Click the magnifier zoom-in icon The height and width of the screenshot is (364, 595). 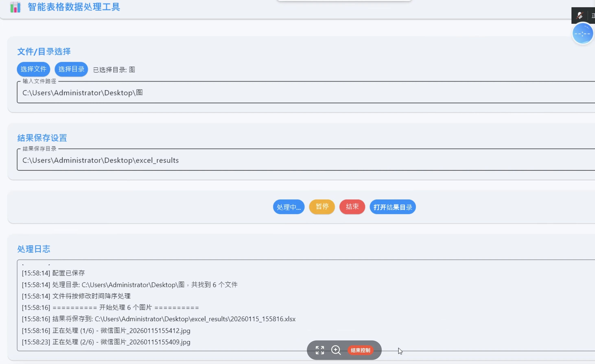[x=336, y=350]
